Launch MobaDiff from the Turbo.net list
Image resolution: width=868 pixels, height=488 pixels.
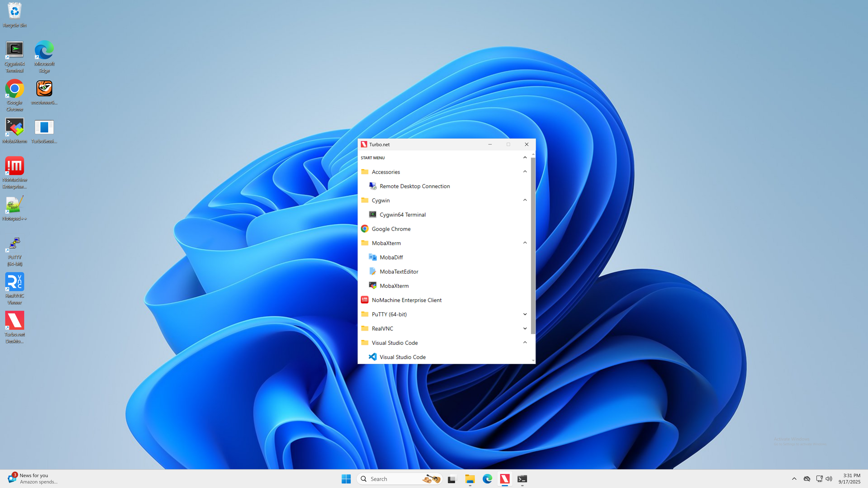444,257
